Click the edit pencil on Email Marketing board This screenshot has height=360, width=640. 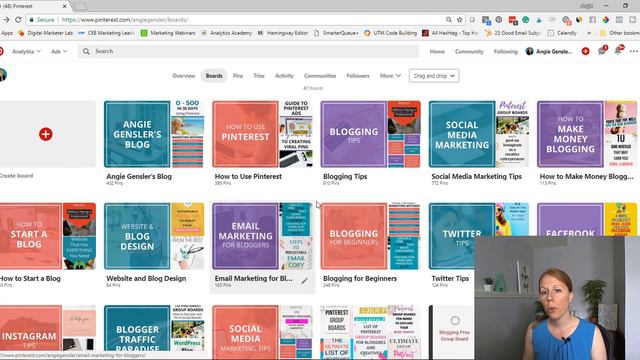pos(304,280)
